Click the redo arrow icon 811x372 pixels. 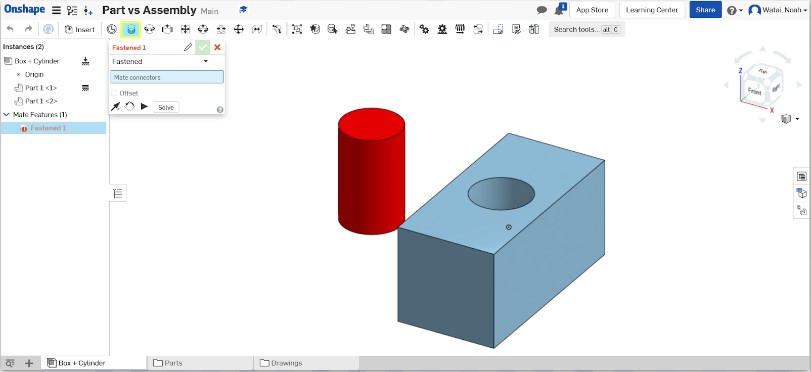pyautogui.click(x=28, y=29)
